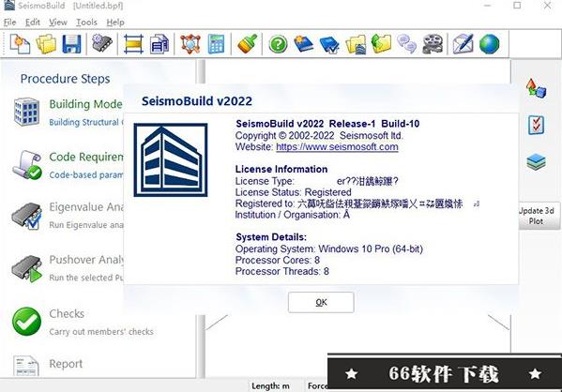Image resolution: width=562 pixels, height=392 pixels.
Task: Maximize the SeismoBuild window
Action: [x=517, y=6]
